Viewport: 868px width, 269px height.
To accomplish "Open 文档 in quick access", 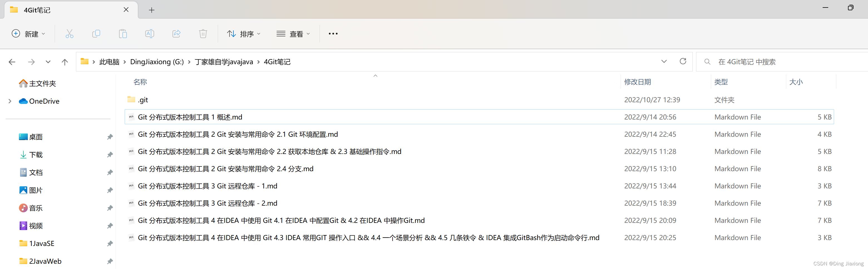I will pyautogui.click(x=36, y=172).
